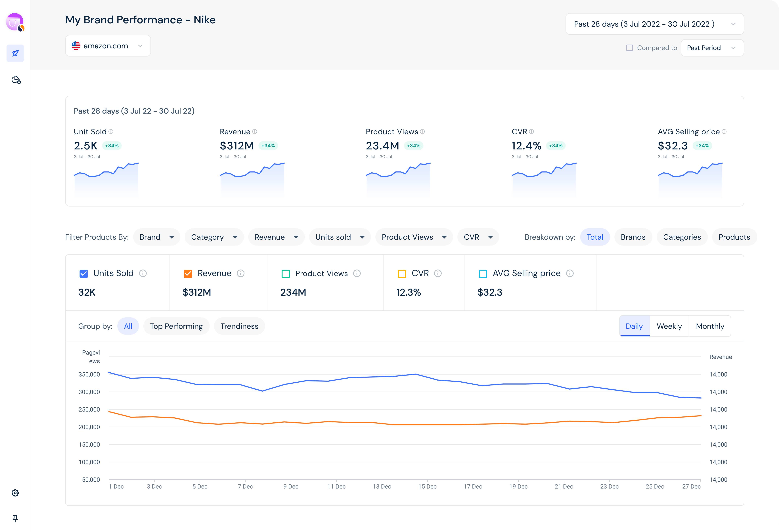779x532 pixels.
Task: Expand the Past 28 days date range selector
Action: [x=654, y=24]
